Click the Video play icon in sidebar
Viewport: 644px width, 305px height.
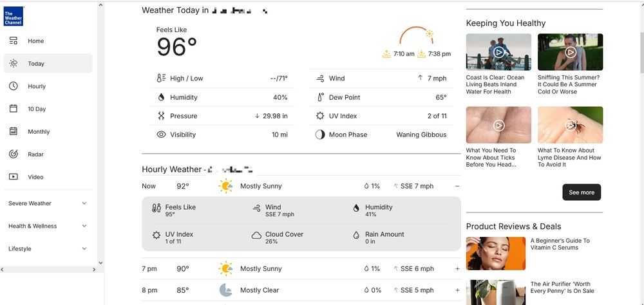click(x=13, y=176)
